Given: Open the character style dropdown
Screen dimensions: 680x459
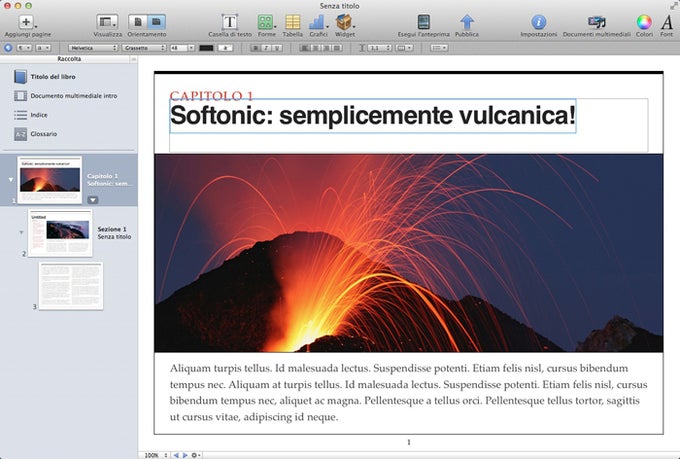Looking at the screenshot, I should (43, 48).
